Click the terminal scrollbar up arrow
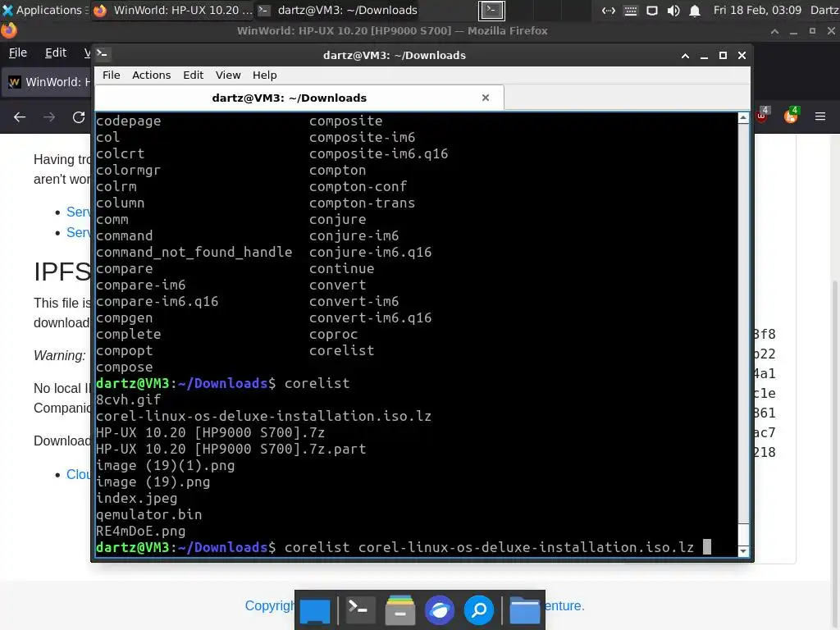This screenshot has width=840, height=630. tap(743, 118)
